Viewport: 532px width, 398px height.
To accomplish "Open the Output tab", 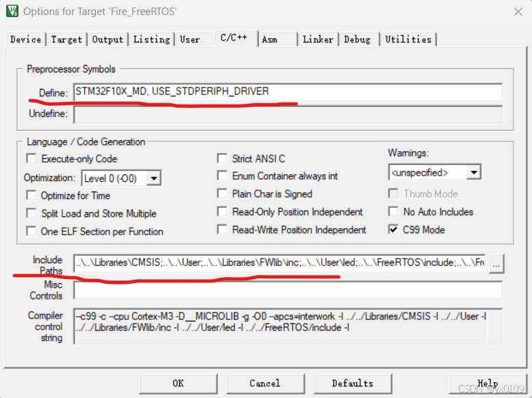I will [107, 40].
